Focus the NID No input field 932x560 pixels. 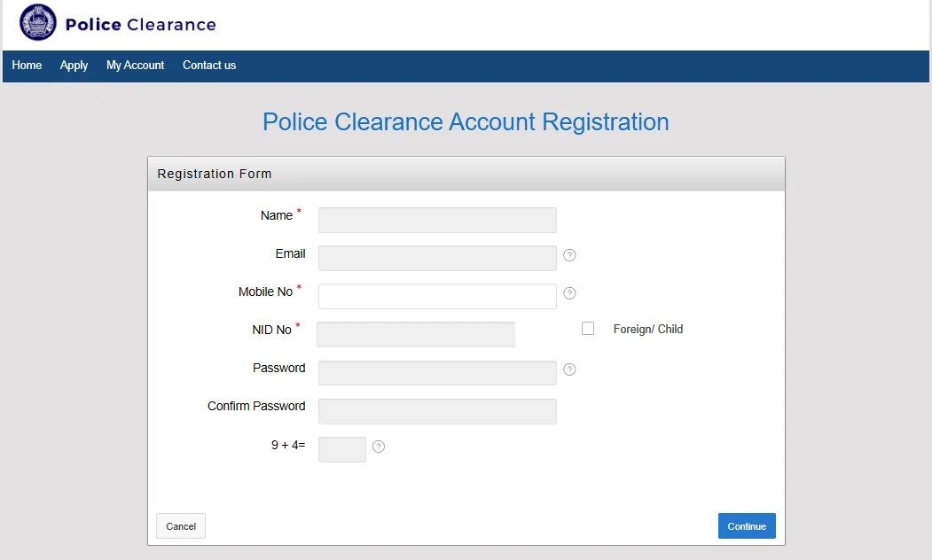pyautogui.click(x=416, y=334)
